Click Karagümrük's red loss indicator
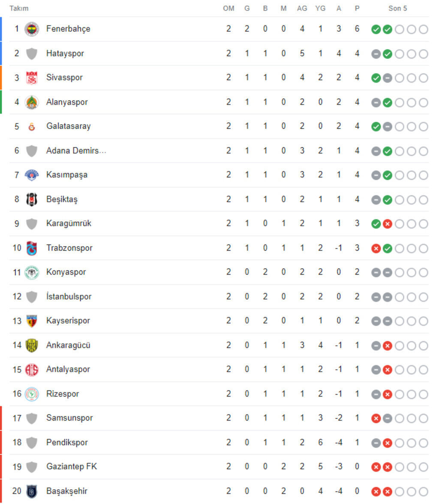Viewport: 439px width, 504px height. tap(388, 224)
